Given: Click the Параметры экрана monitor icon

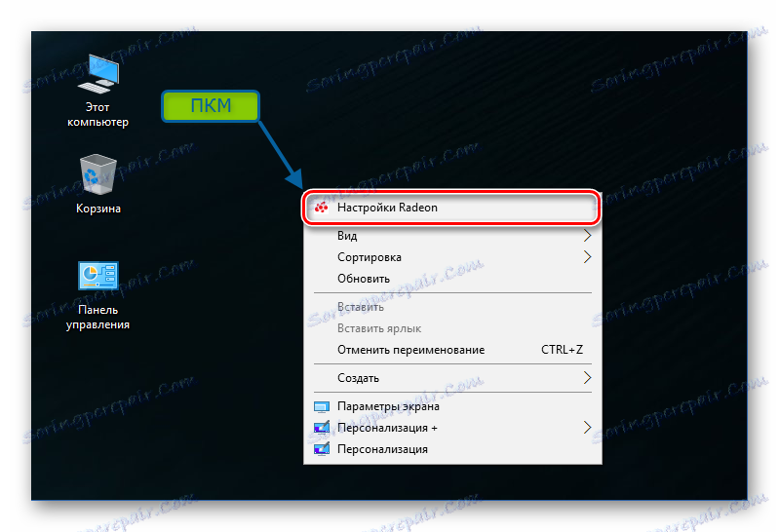Looking at the screenshot, I should point(322,407).
